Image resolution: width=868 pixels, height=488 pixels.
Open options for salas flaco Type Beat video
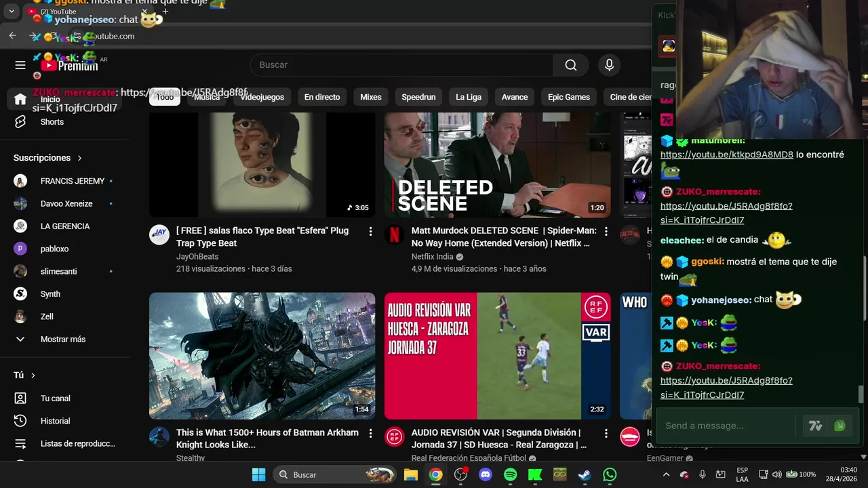(370, 232)
